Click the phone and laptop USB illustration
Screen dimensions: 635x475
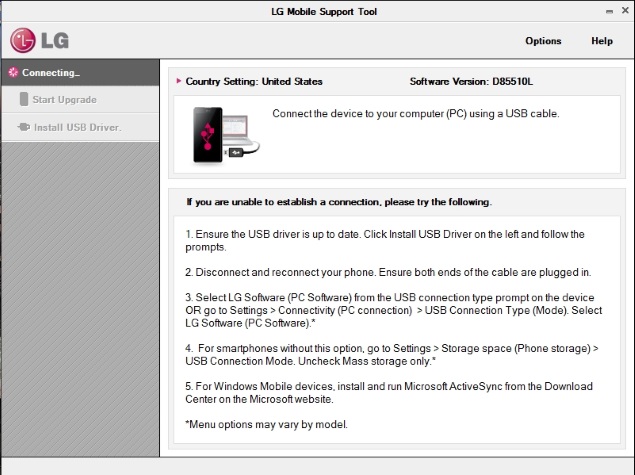pos(226,135)
